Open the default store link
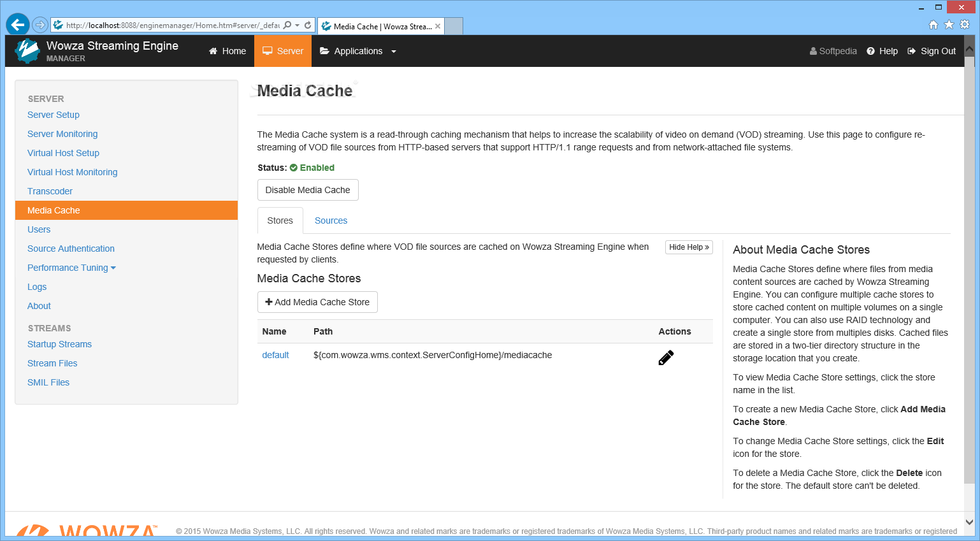The height and width of the screenshot is (541, 980). click(275, 355)
